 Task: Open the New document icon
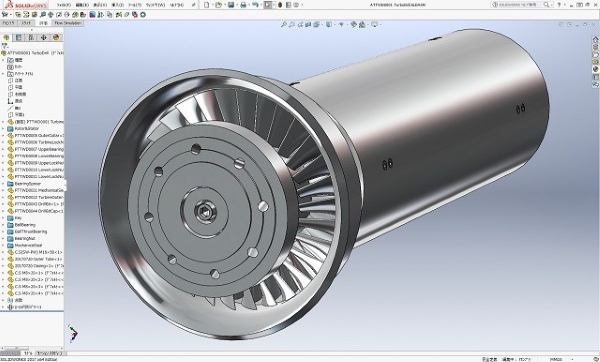click(207, 5)
